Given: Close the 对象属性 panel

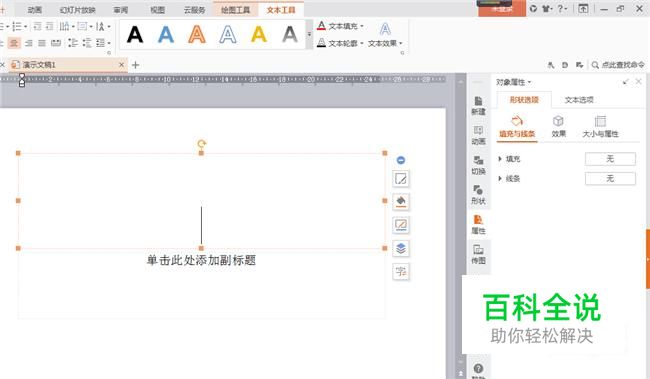Looking at the screenshot, I should 638,82.
